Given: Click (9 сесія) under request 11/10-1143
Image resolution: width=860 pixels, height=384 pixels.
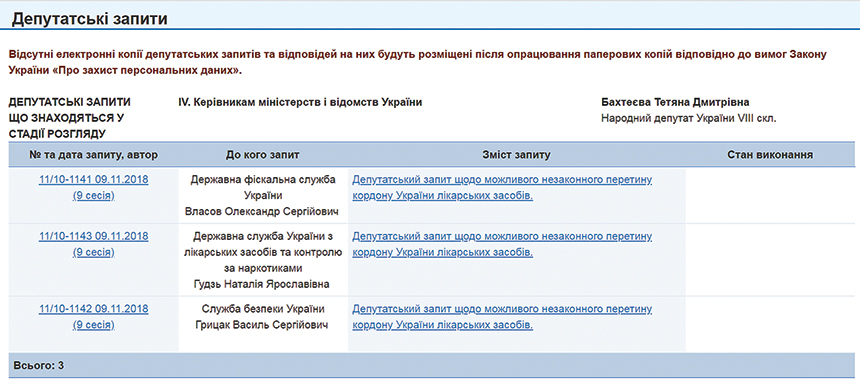Looking at the screenshot, I should (93, 252).
